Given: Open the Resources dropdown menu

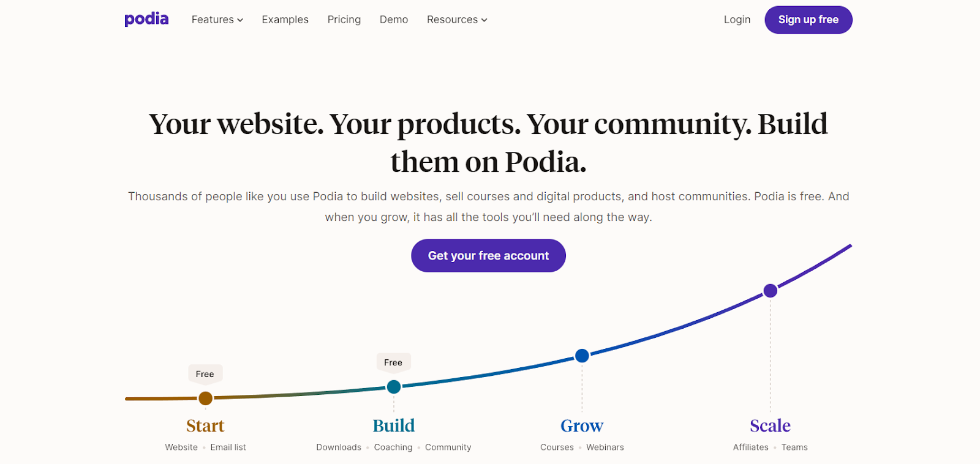Looking at the screenshot, I should click(x=457, y=20).
